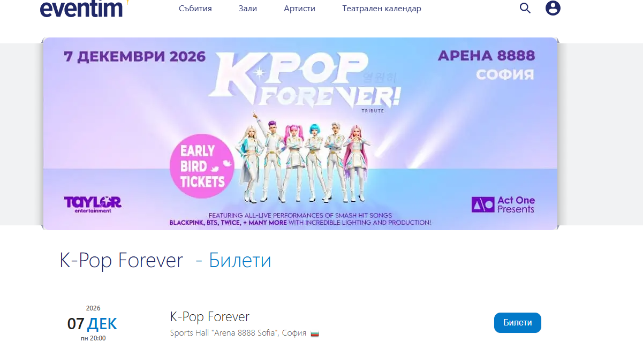Select the 07 ДЕК date block
643x364 pixels.
pyautogui.click(x=91, y=323)
